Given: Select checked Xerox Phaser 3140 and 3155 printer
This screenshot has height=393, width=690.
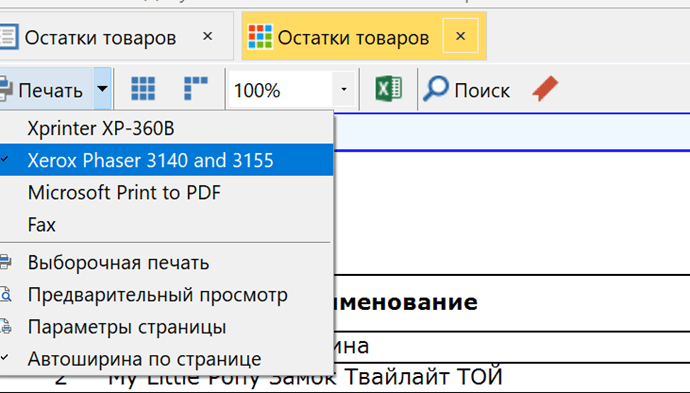Looking at the screenshot, I should coord(166,160).
